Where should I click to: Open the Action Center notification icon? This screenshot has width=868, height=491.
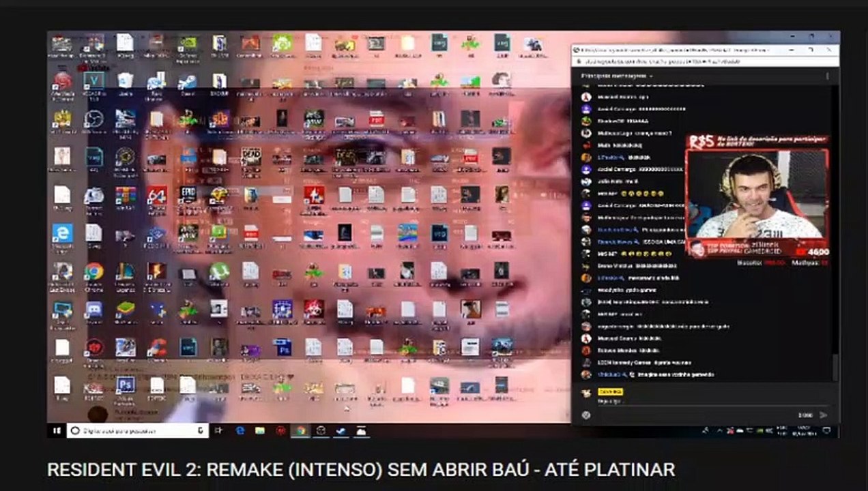click(827, 430)
